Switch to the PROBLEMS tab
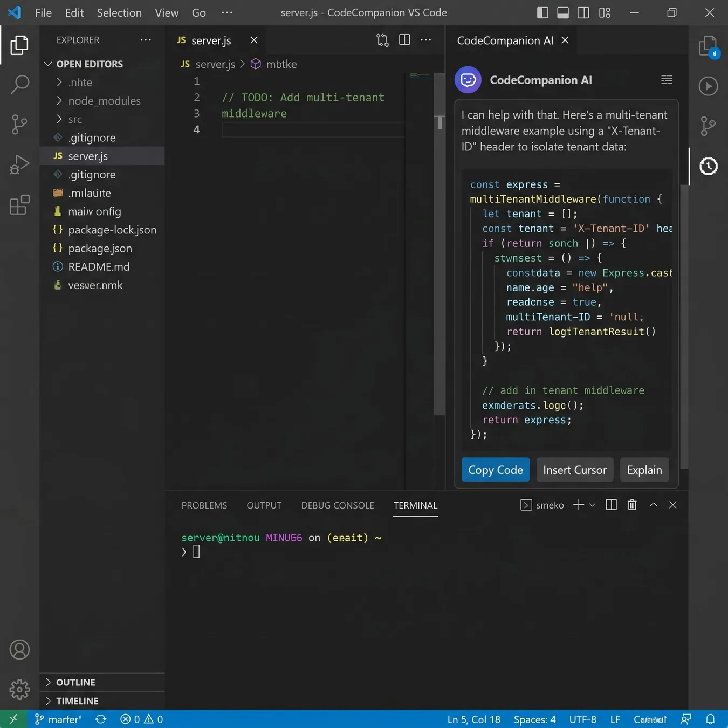The width and height of the screenshot is (728, 728). (x=204, y=505)
